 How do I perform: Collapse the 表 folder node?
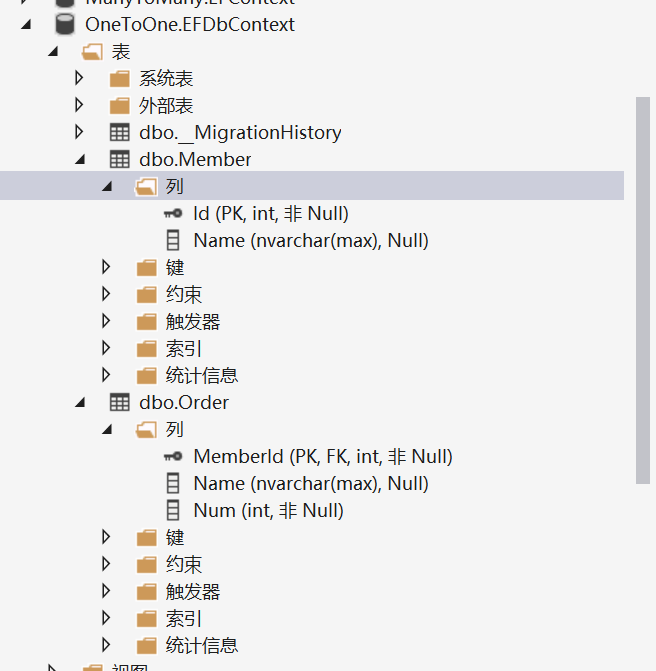52,51
